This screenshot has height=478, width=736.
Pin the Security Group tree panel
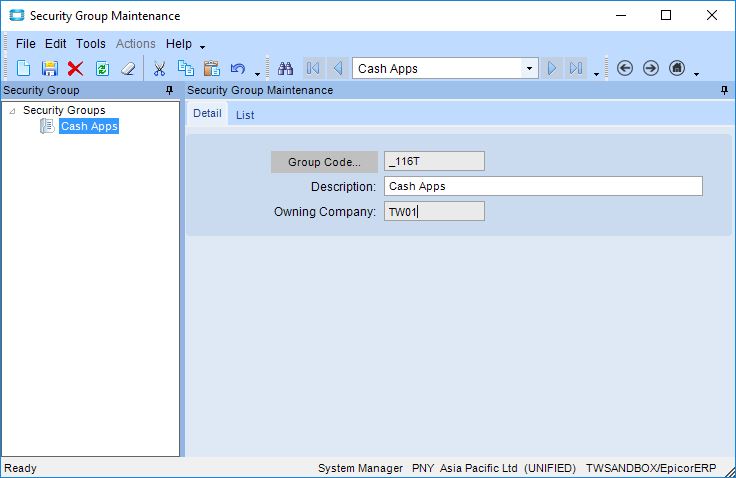(169, 90)
